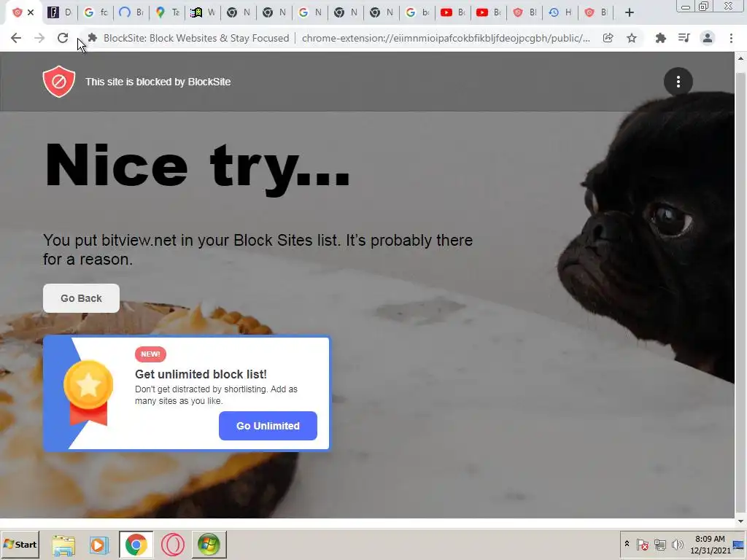Switch to the tab labeled W
The height and width of the screenshot is (560, 747).
point(203,13)
